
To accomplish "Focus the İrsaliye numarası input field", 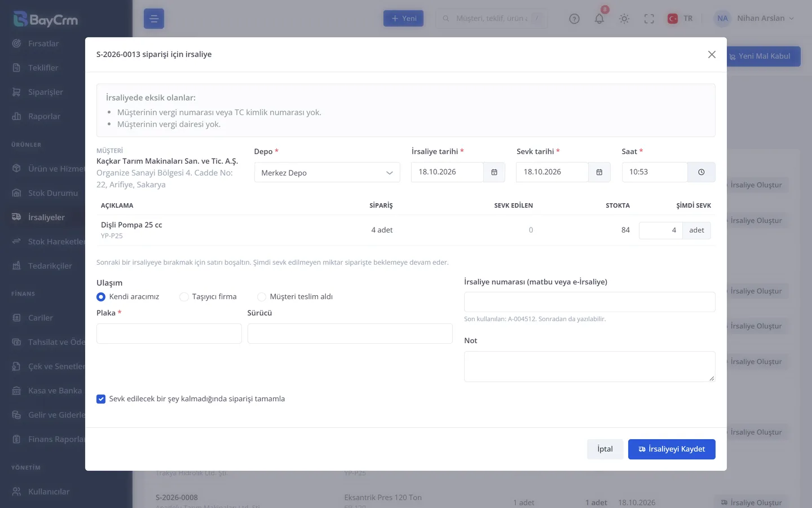I will pyautogui.click(x=589, y=302).
